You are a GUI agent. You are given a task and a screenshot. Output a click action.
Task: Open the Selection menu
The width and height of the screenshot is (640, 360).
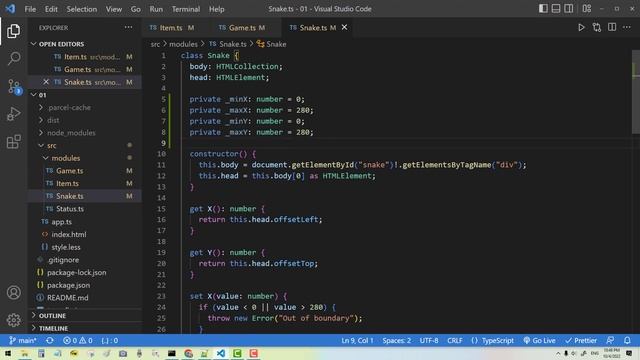82,9
